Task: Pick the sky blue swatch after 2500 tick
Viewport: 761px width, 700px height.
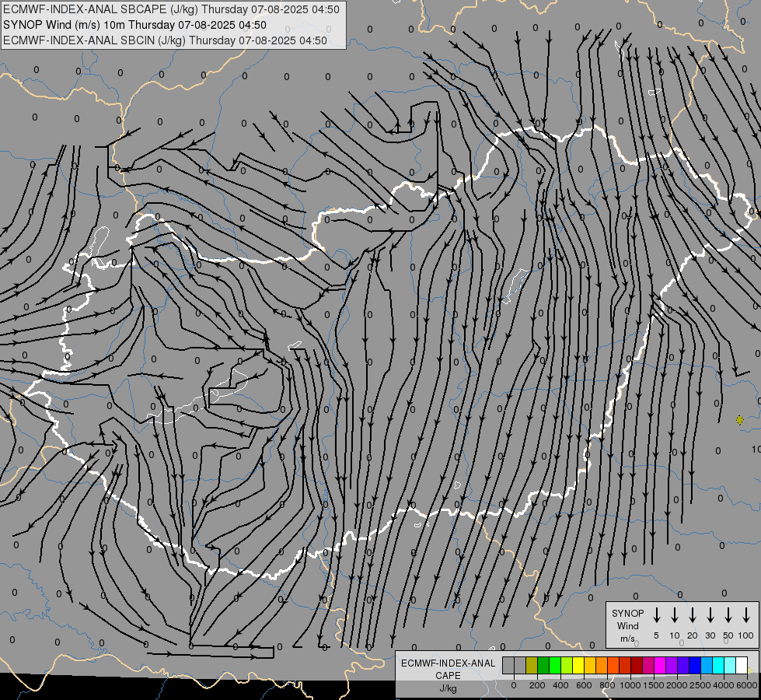Action: 707,665
